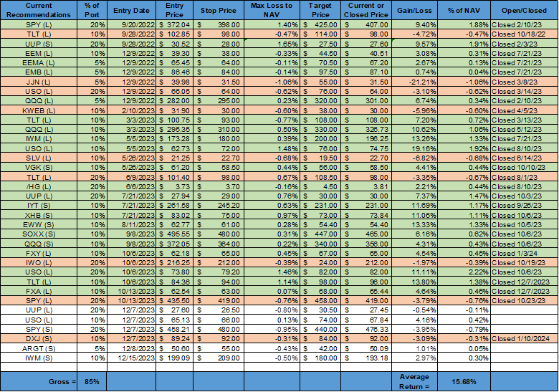This screenshot has height=392, width=559.
Task: Select the 'FXY (L)' ticker cell
Action: tap(39, 254)
